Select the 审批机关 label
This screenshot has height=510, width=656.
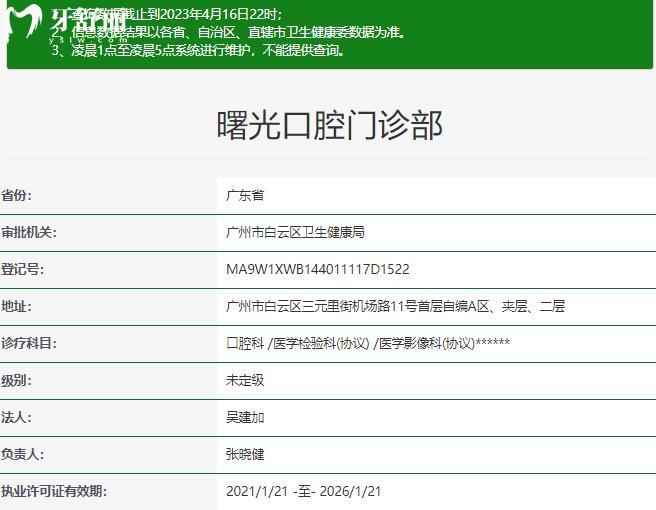coord(29,232)
